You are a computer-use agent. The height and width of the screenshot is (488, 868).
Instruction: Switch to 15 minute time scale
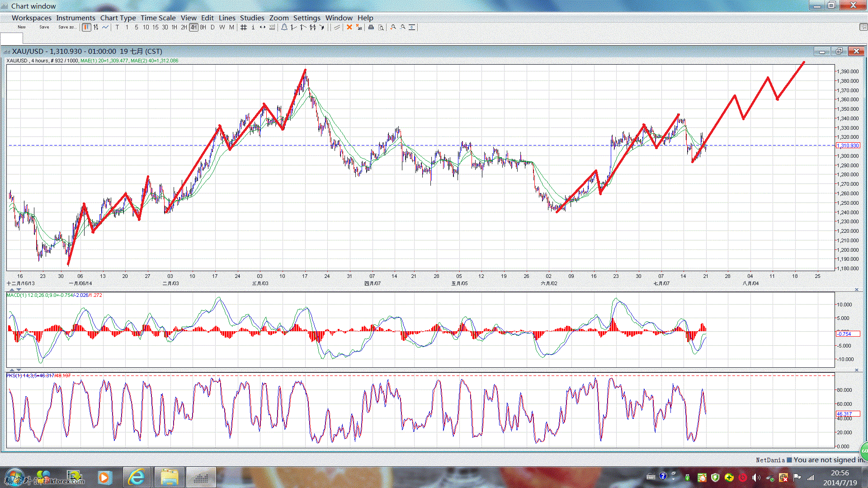pos(156,27)
